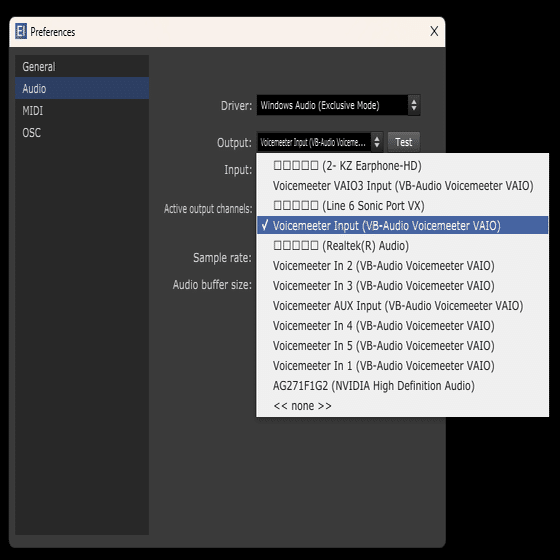This screenshot has width=560, height=560.
Task: Click the Sample rate label
Action: 222,258
